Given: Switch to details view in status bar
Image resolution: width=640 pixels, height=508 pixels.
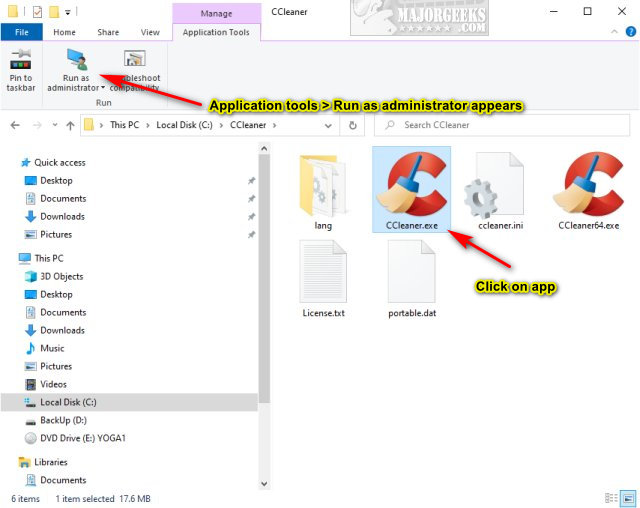Looking at the screenshot, I should 611,498.
